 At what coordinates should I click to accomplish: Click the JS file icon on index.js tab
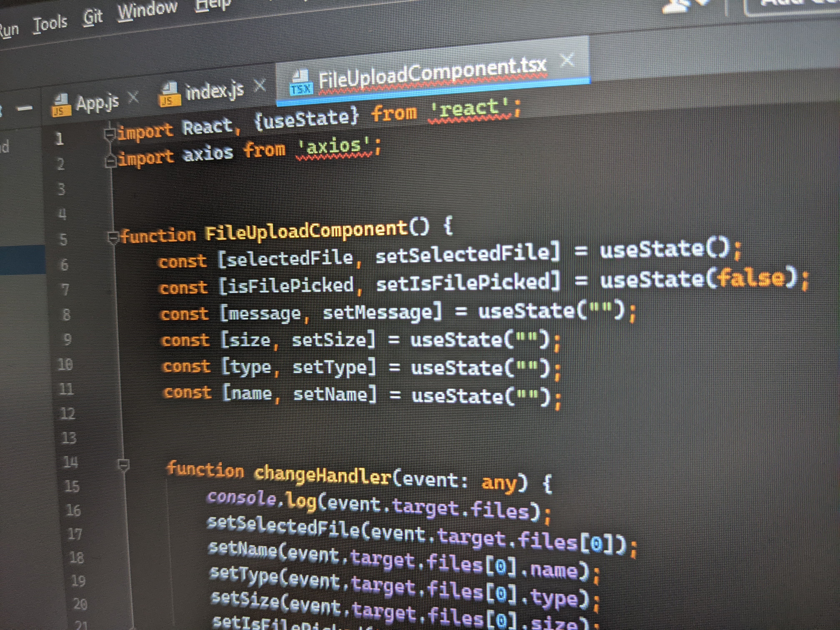point(169,95)
